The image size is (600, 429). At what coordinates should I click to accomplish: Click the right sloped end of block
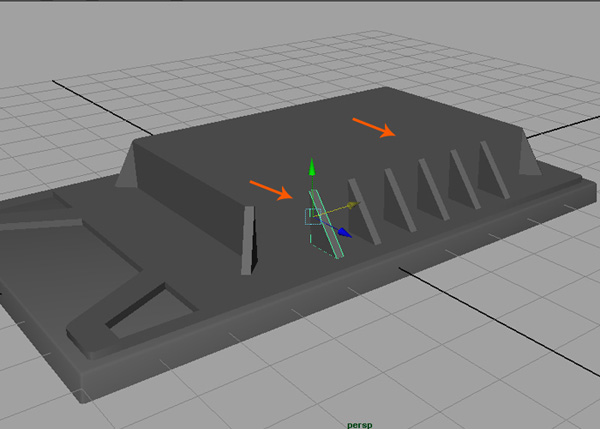click(x=527, y=155)
